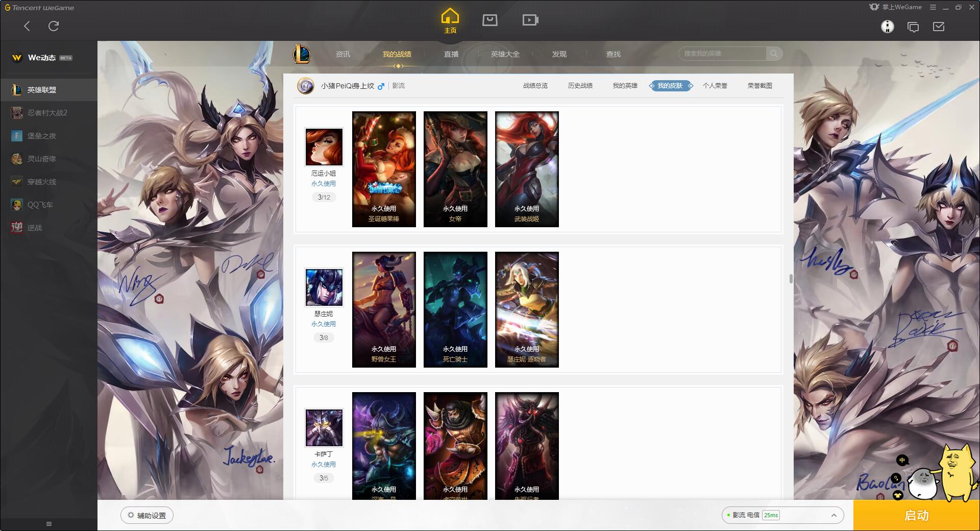Switch to 荣誉截图 sub-tab

(760, 86)
